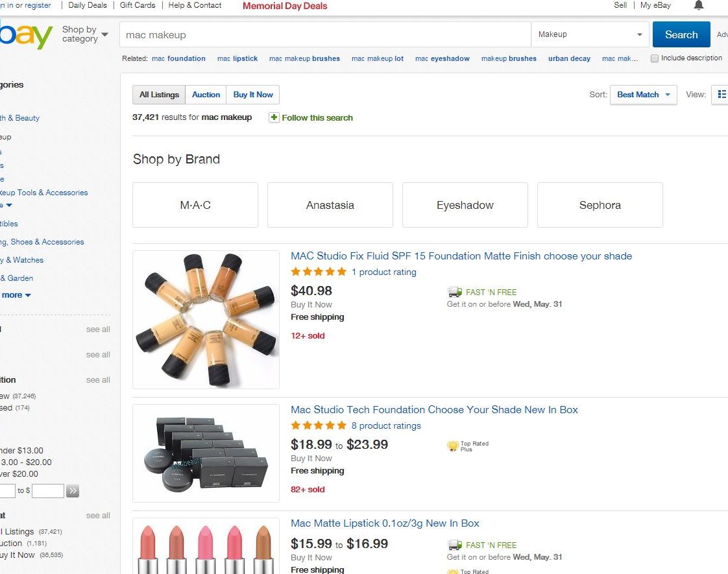Open the Makeup category dropdown
Image resolution: width=728 pixels, height=574 pixels.
point(590,35)
